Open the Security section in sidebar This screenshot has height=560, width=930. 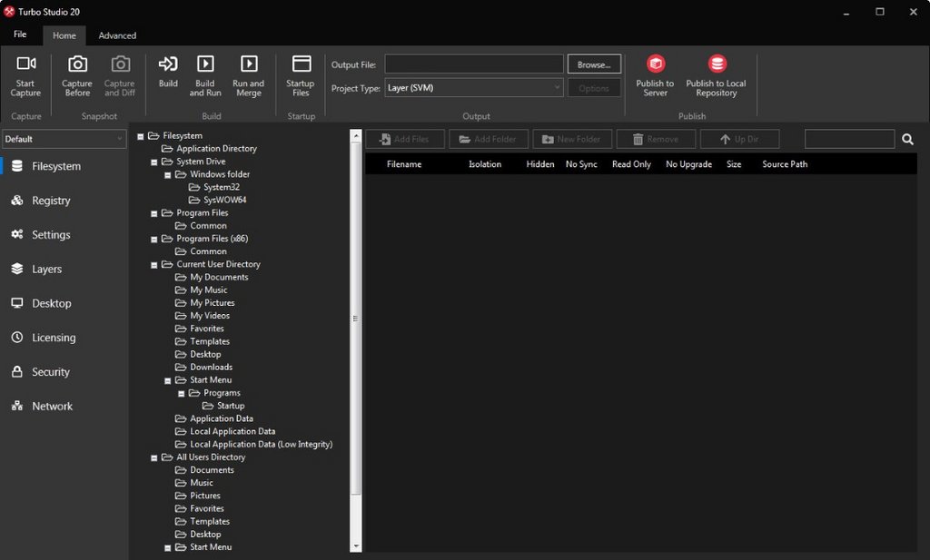pyautogui.click(x=64, y=372)
